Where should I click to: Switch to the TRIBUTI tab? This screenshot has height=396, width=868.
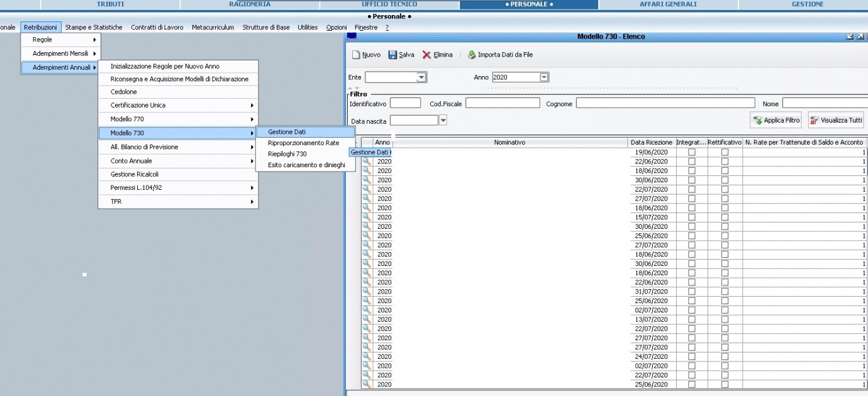point(110,4)
